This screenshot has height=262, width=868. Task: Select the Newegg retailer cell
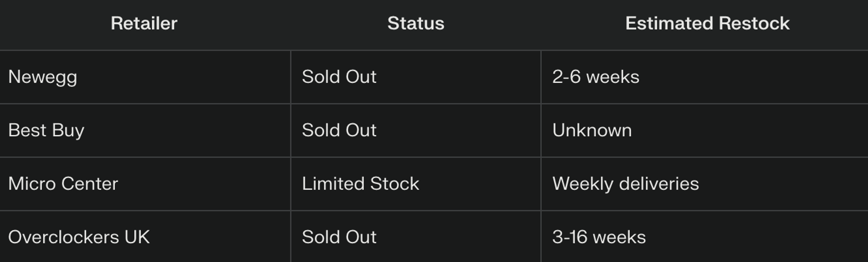145,77
